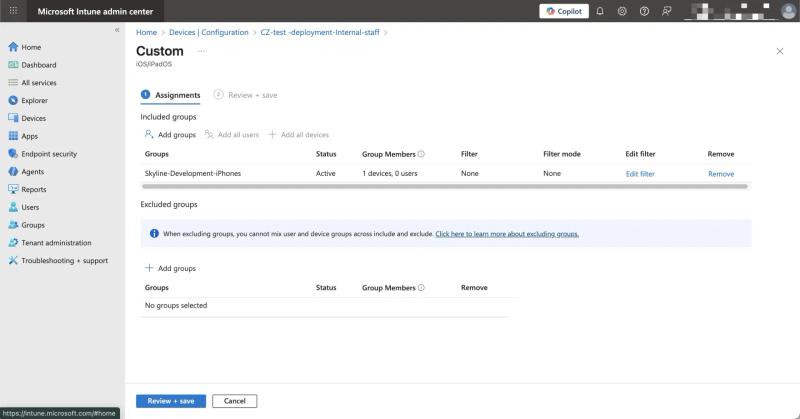Open Tenant administration sidebar label
The image size is (800, 419).
[56, 243]
